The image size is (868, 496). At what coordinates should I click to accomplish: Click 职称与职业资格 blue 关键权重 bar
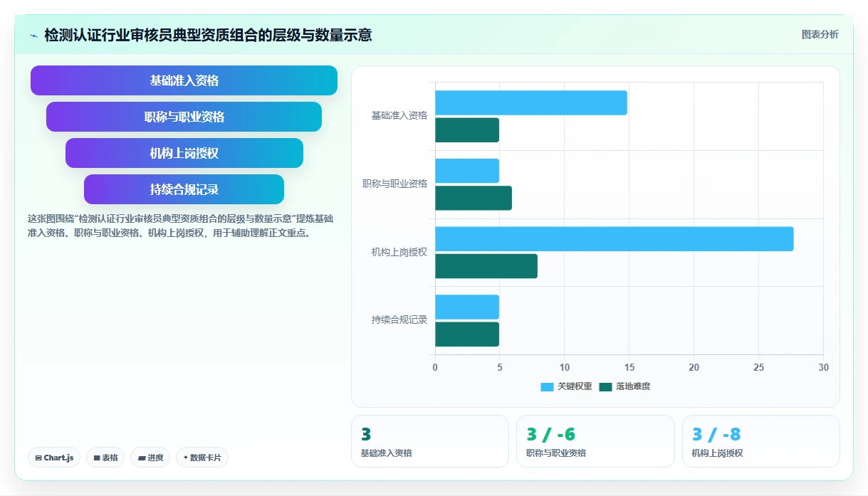tap(467, 171)
